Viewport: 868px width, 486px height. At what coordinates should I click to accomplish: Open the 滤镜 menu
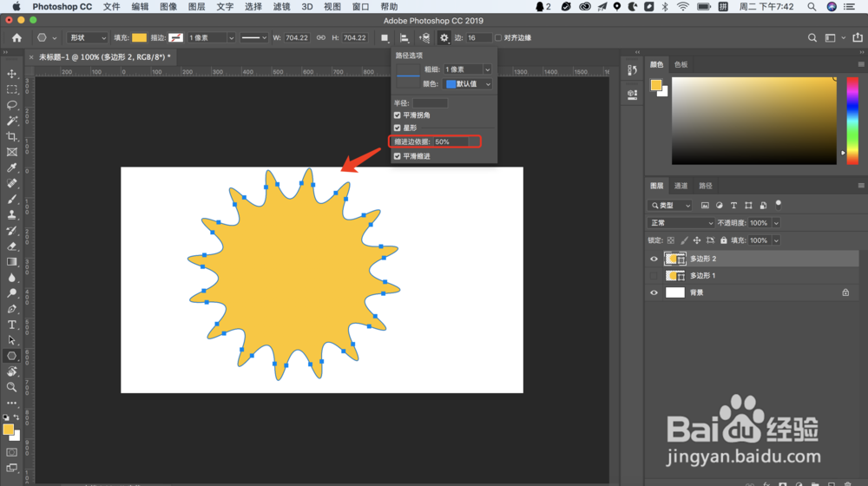(282, 7)
